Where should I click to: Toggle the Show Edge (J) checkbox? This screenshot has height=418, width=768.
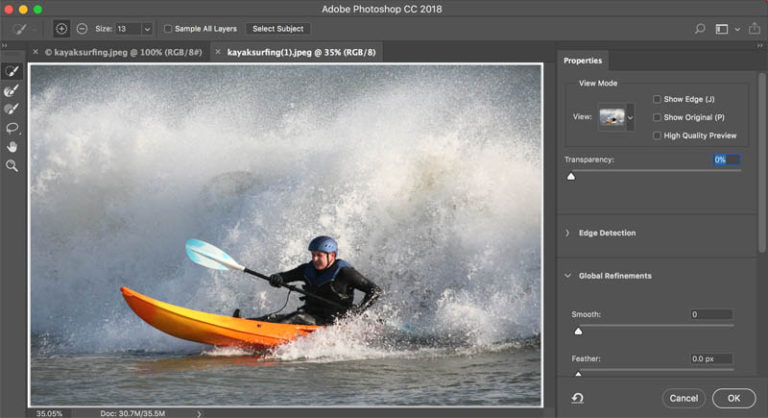(x=657, y=99)
